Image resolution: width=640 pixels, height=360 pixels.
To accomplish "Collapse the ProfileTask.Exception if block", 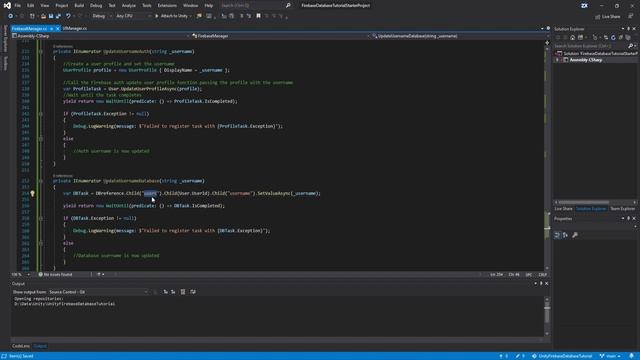I will (x=40, y=114).
